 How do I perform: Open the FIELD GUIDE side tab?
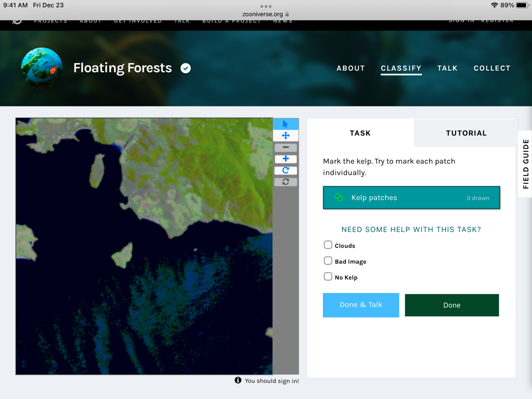[x=525, y=164]
